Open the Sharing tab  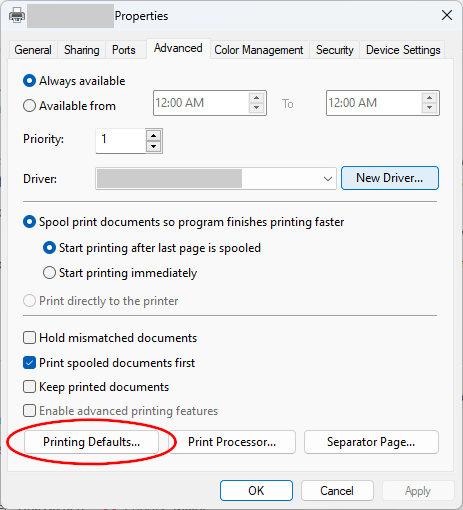coord(82,50)
